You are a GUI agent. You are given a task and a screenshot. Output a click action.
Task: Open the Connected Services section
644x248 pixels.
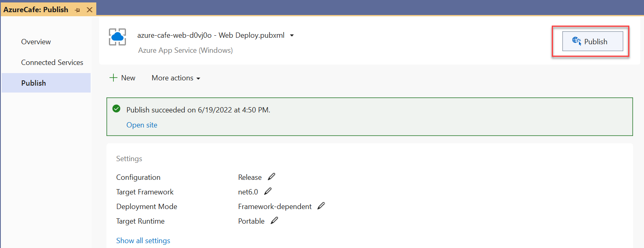[x=52, y=63]
